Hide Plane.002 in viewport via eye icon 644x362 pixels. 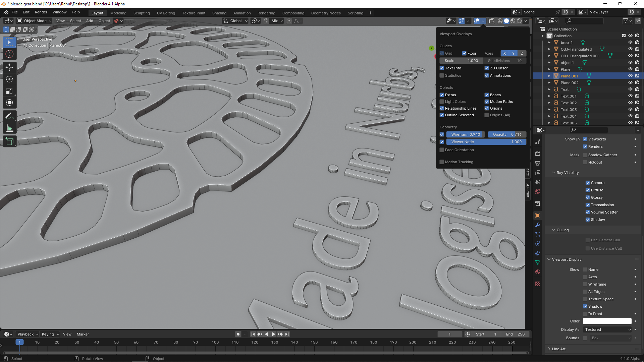(630, 82)
